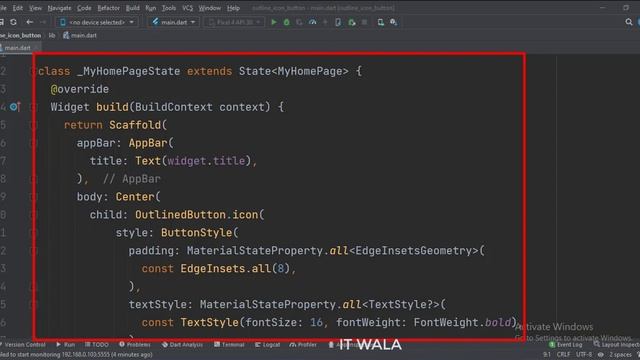Screen dimensions: 640x360
Task: Open the Navigate menu
Action: tap(59, 8)
